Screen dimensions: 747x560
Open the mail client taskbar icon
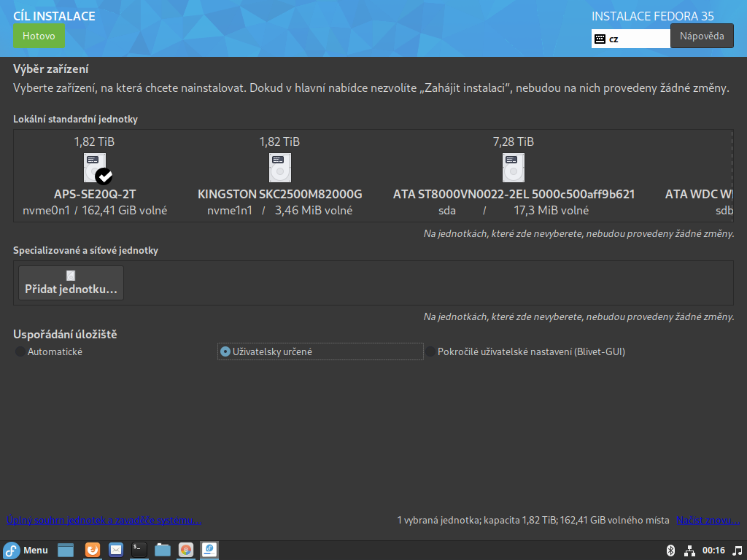click(x=116, y=551)
